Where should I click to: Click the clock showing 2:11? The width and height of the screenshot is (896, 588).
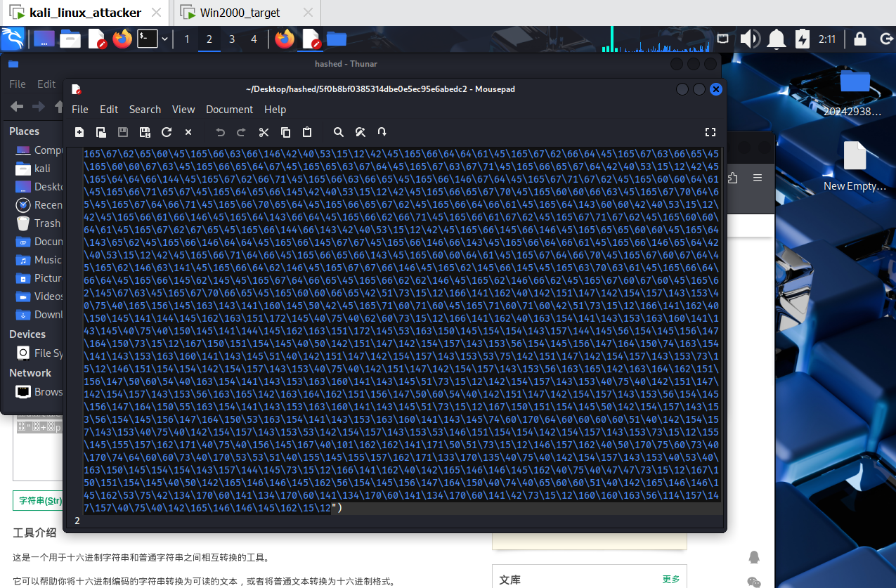[x=827, y=39]
